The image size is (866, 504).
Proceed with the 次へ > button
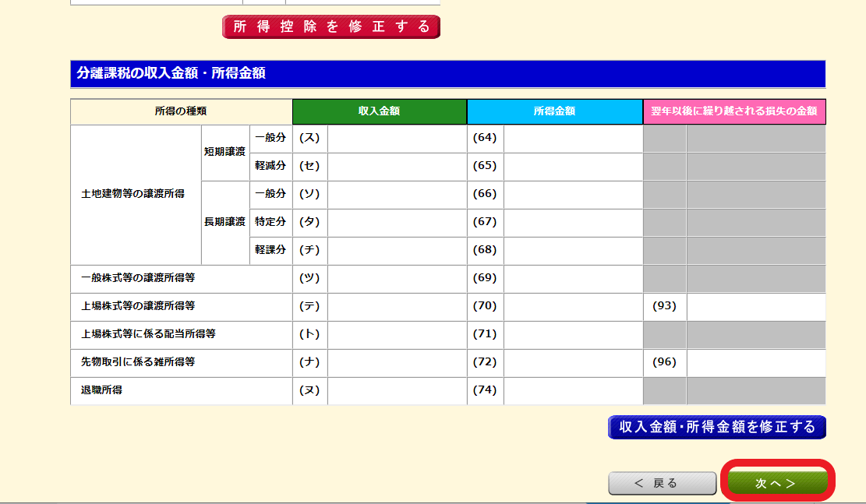[x=777, y=483]
